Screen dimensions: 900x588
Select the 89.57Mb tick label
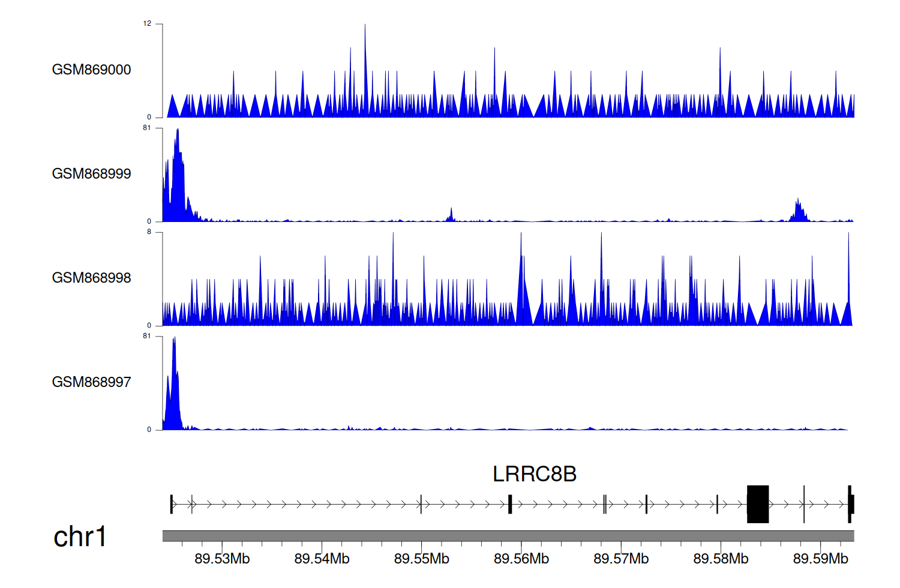[x=621, y=559]
